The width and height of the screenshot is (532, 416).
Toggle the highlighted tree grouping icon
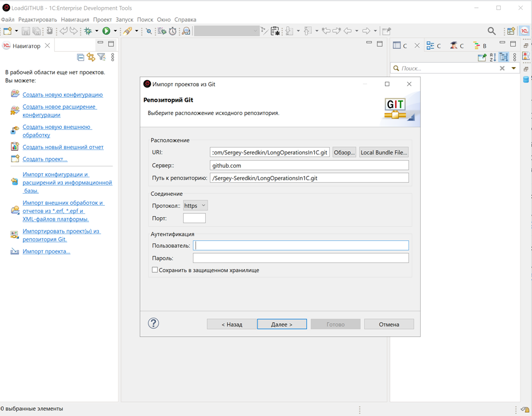click(504, 57)
